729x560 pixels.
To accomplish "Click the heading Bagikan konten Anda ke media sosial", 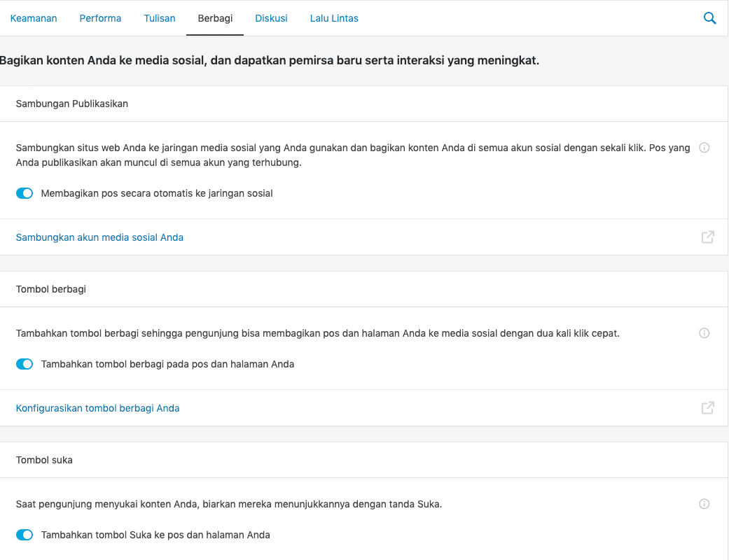I will tap(270, 60).
